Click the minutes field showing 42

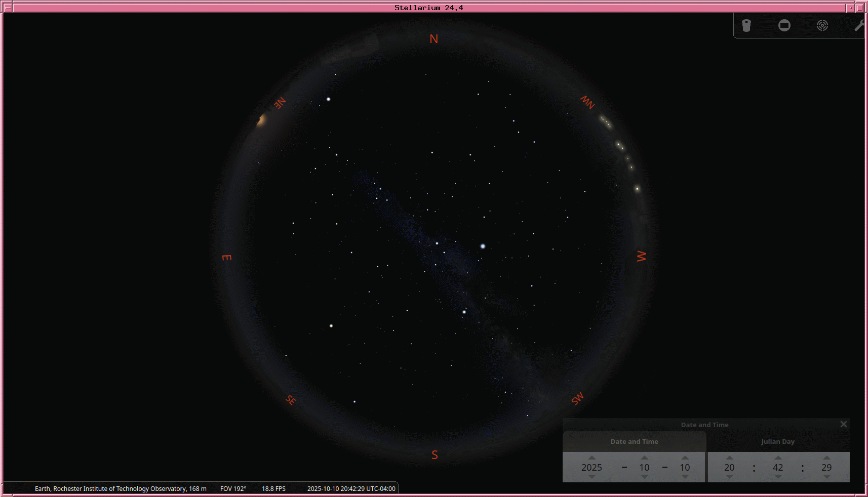pos(778,467)
